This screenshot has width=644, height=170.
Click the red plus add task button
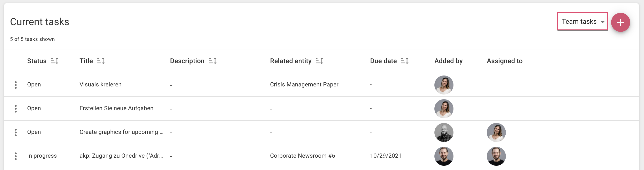(x=620, y=22)
